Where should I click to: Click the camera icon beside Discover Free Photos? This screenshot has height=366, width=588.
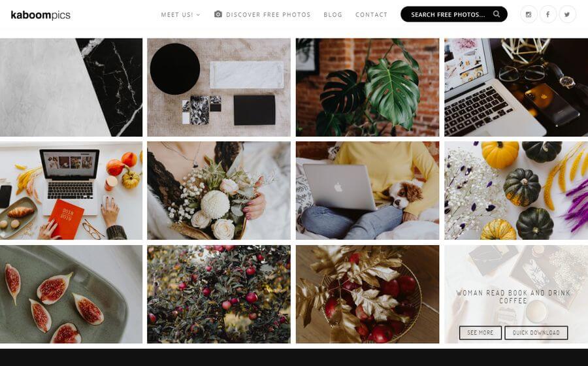218,14
